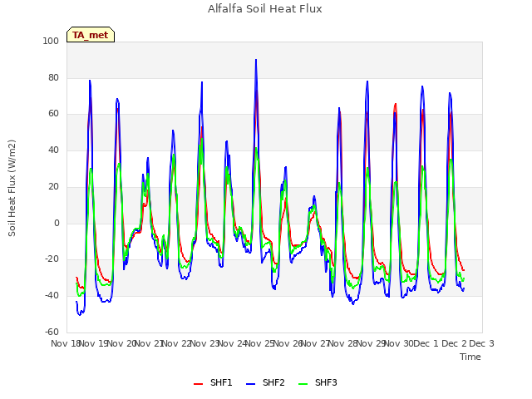Click the Nov 19 x-axis tick label
The width and height of the screenshot is (532, 399).
[93, 343]
